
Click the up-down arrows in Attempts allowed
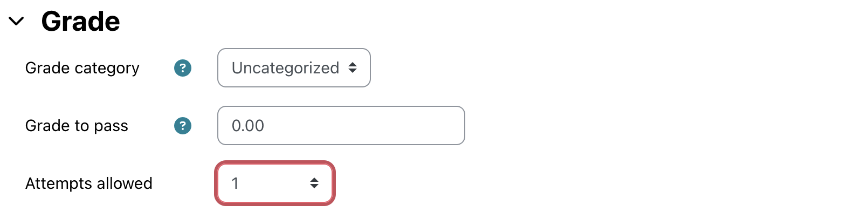(314, 183)
